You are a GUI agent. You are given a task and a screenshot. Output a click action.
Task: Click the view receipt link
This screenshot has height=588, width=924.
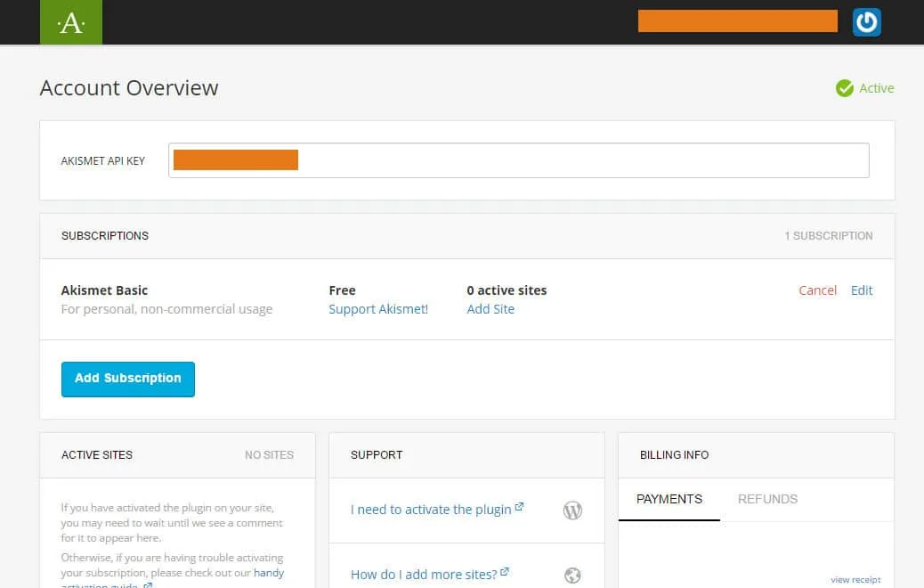click(x=855, y=580)
